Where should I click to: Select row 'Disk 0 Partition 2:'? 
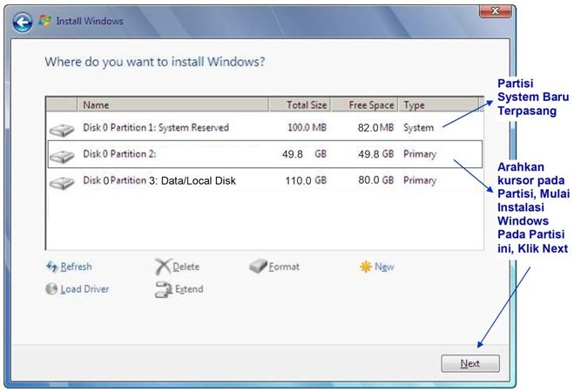click(265, 154)
